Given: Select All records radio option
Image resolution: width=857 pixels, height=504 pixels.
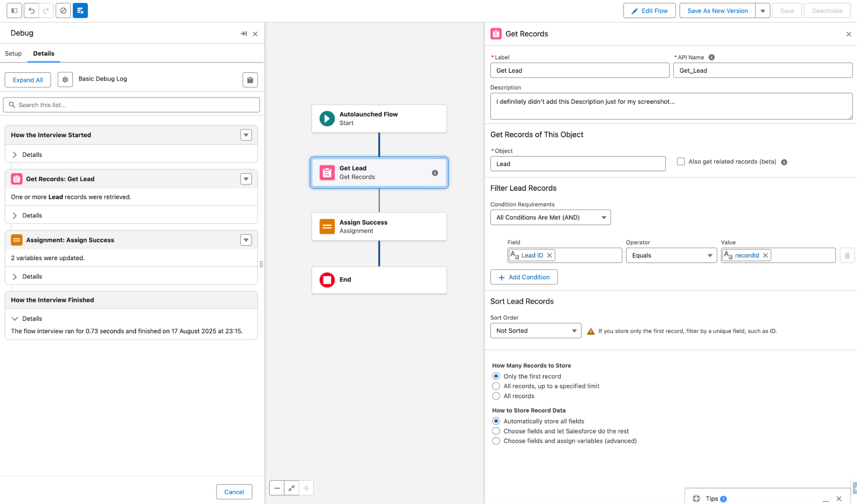Looking at the screenshot, I should 496,396.
